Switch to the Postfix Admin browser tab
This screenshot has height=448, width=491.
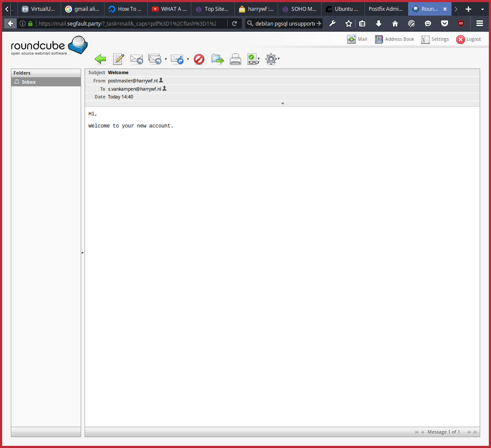point(385,9)
